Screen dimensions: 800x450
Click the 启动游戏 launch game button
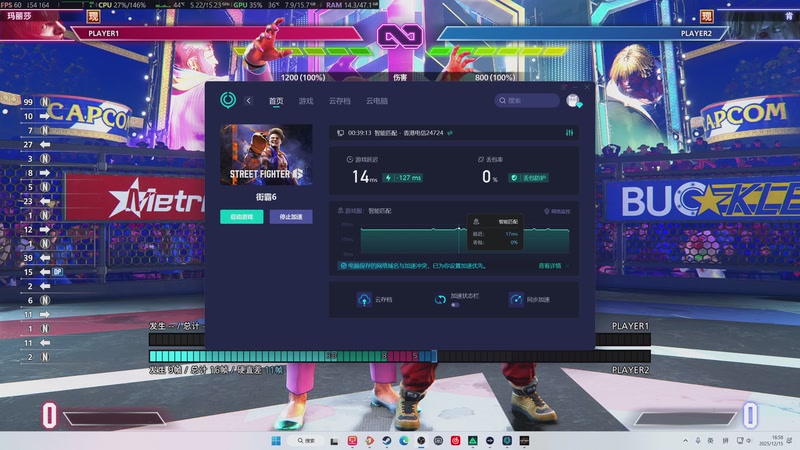242,217
